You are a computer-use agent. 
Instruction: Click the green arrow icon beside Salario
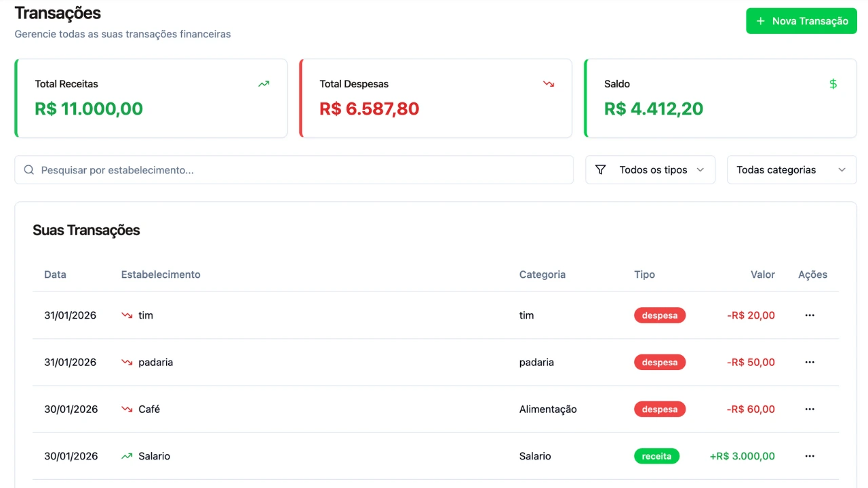click(127, 456)
